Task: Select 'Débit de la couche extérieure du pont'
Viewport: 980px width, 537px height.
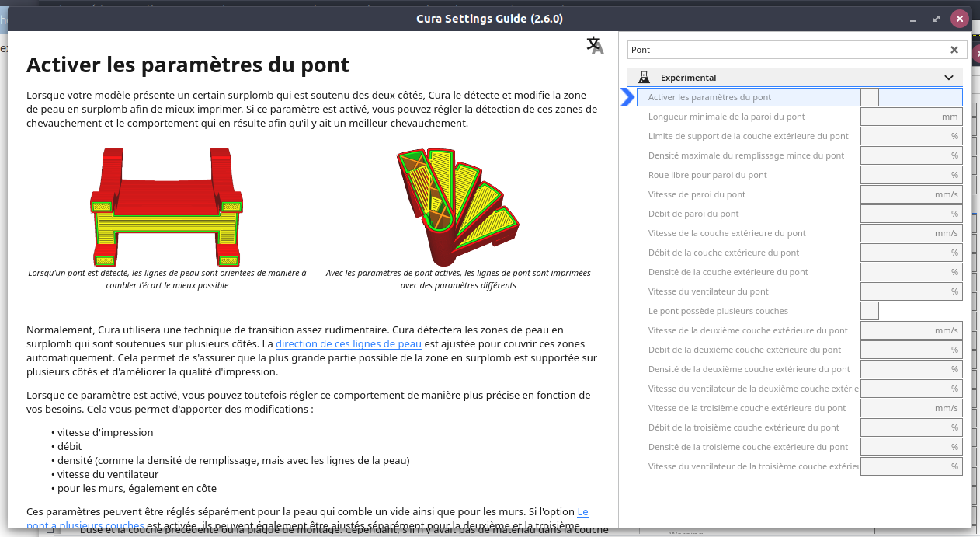Action: (724, 253)
